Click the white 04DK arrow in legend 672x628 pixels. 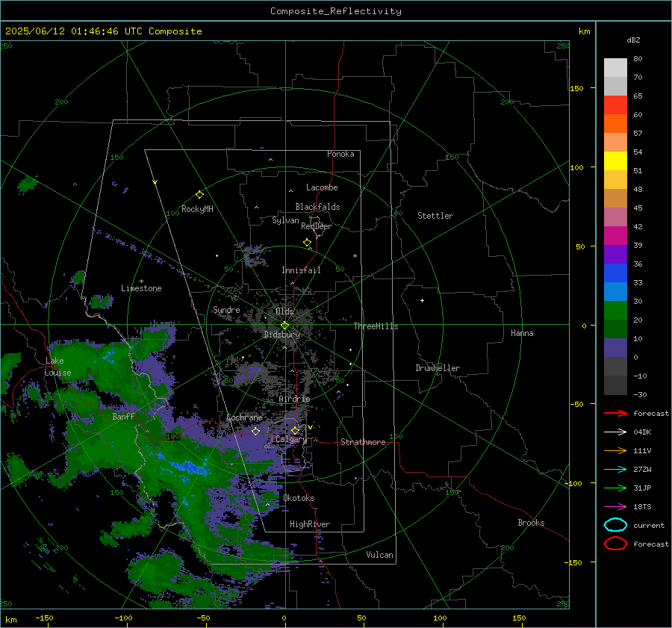point(615,432)
